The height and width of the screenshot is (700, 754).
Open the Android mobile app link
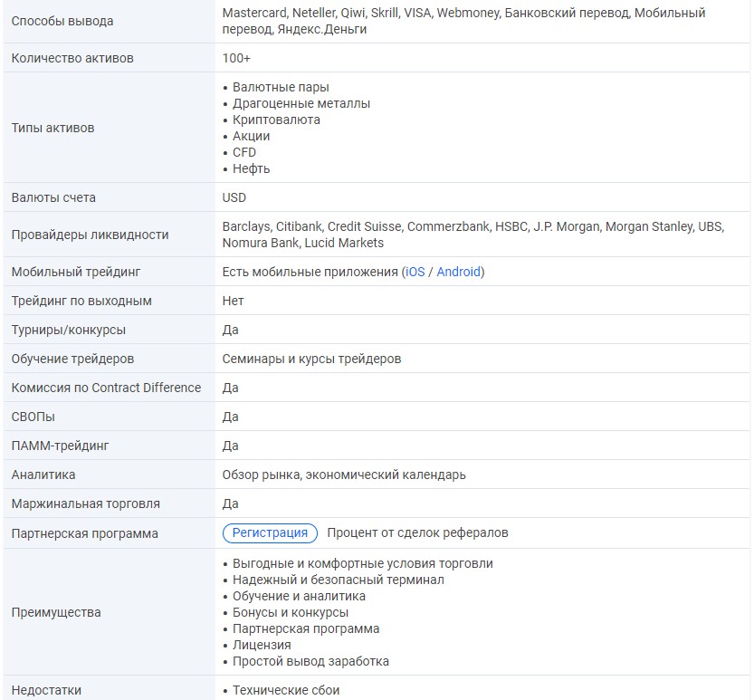(458, 272)
